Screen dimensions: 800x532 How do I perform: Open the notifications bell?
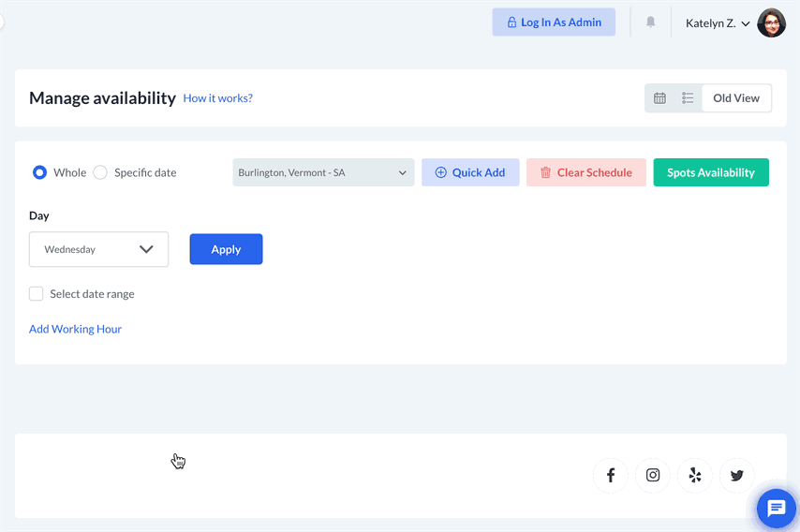point(650,22)
